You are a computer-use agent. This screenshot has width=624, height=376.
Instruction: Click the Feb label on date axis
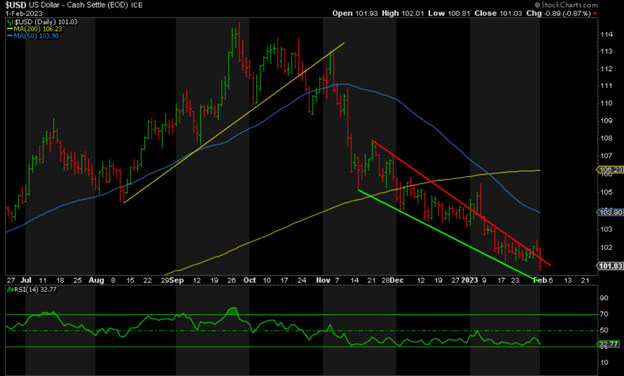pos(540,281)
